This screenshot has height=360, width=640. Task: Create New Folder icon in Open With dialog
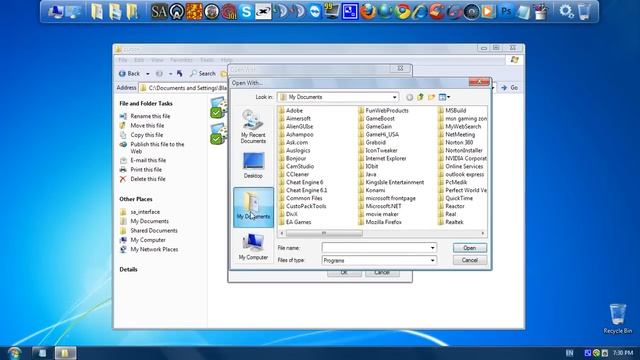pyautogui.click(x=431, y=97)
